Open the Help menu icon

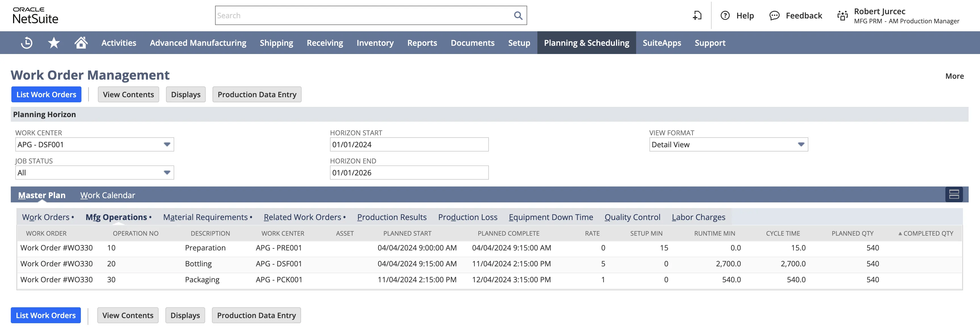[x=725, y=16]
